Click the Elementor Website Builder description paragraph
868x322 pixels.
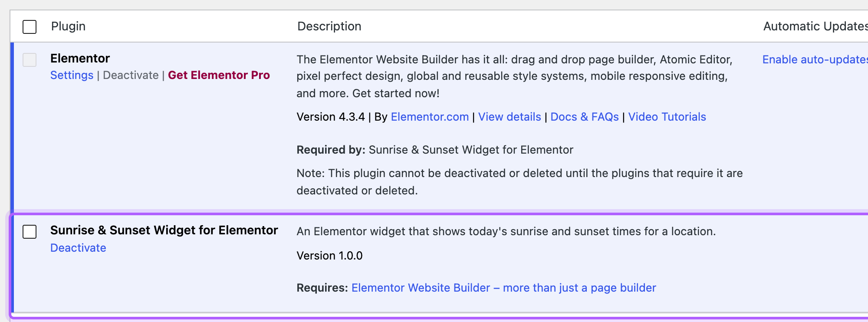[x=514, y=76]
